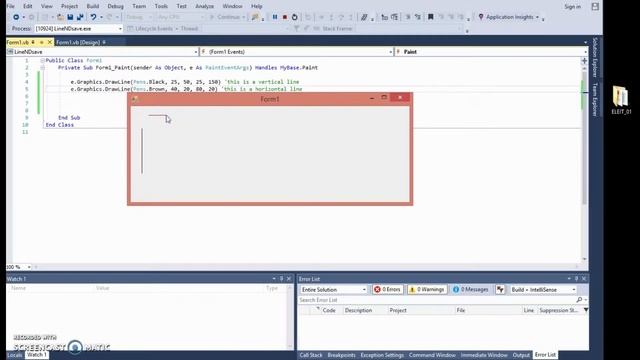Open file folder icon in toolbar
The width and height of the screenshot is (640, 360).
pos(60,17)
